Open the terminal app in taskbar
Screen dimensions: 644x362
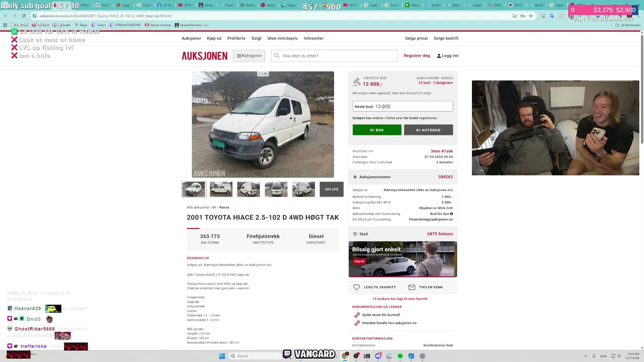367,356
